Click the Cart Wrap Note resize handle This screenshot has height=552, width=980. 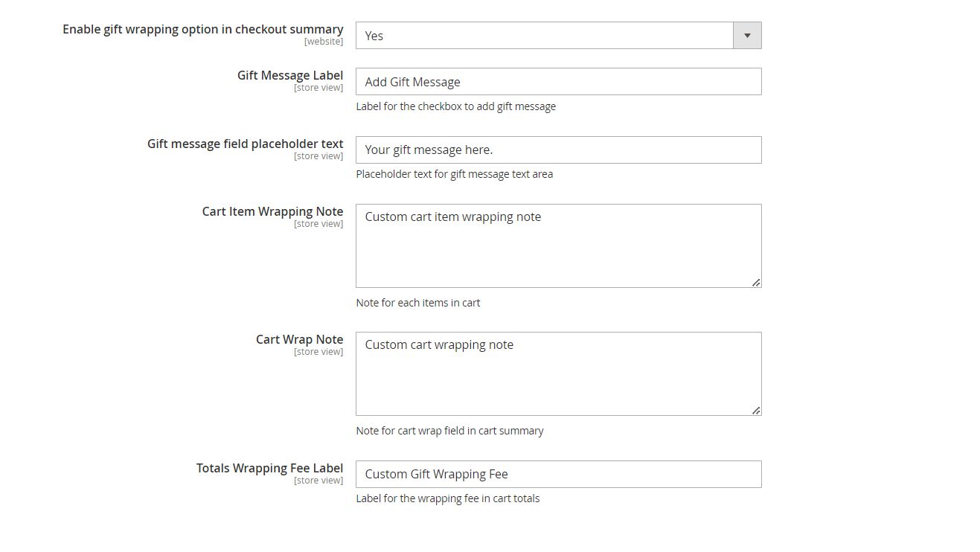pos(756,410)
